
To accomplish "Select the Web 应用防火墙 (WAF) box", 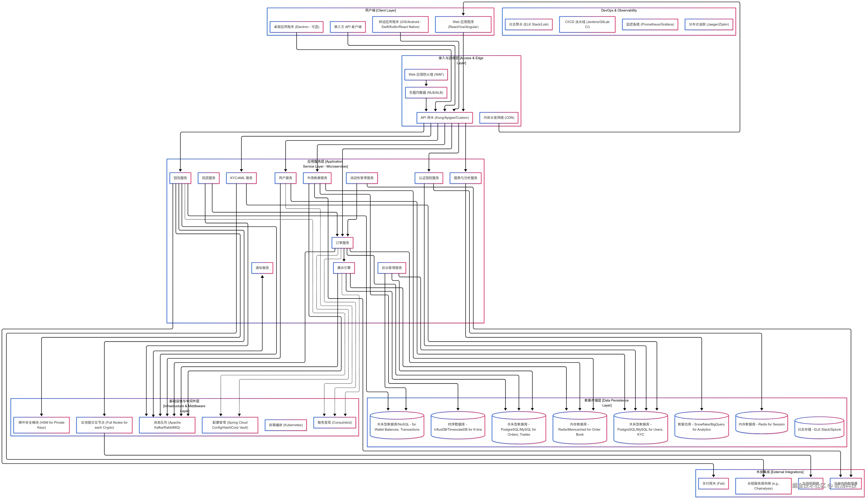I will [426, 75].
